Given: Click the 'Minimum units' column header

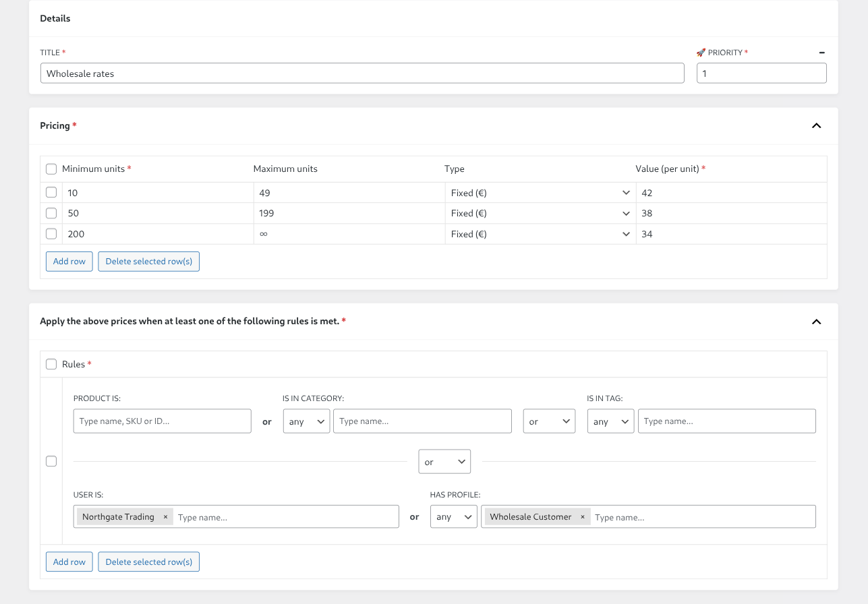Looking at the screenshot, I should [x=94, y=169].
